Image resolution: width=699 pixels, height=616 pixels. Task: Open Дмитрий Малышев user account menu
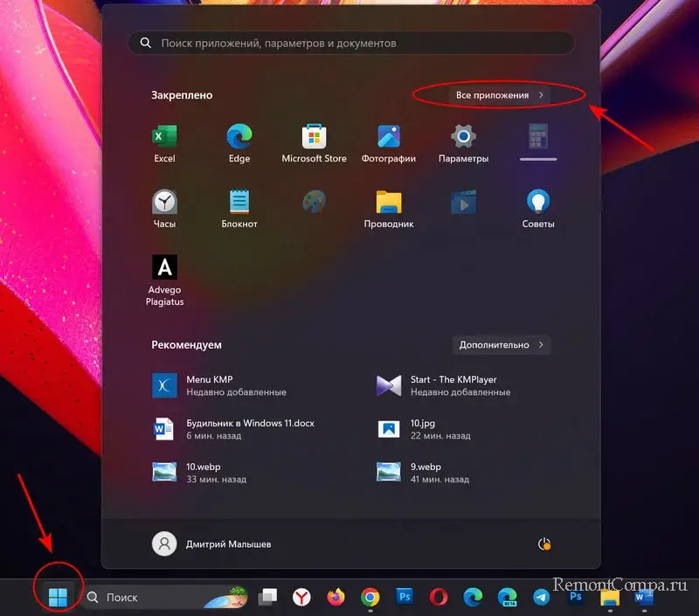[x=211, y=544]
